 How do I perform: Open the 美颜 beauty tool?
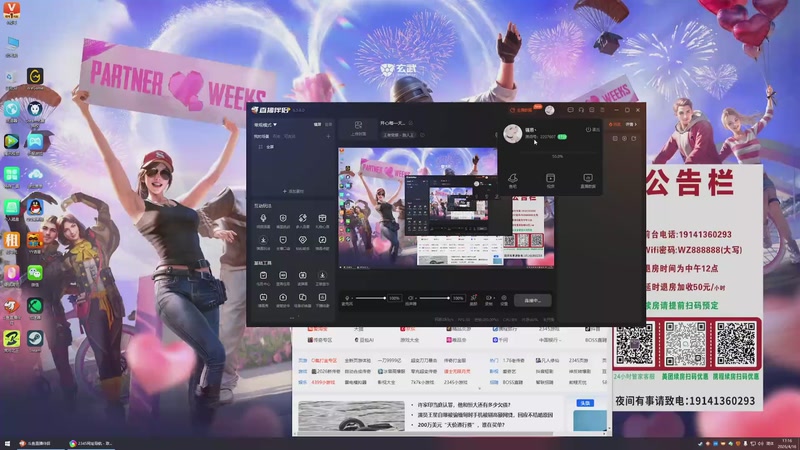[x=473, y=299]
